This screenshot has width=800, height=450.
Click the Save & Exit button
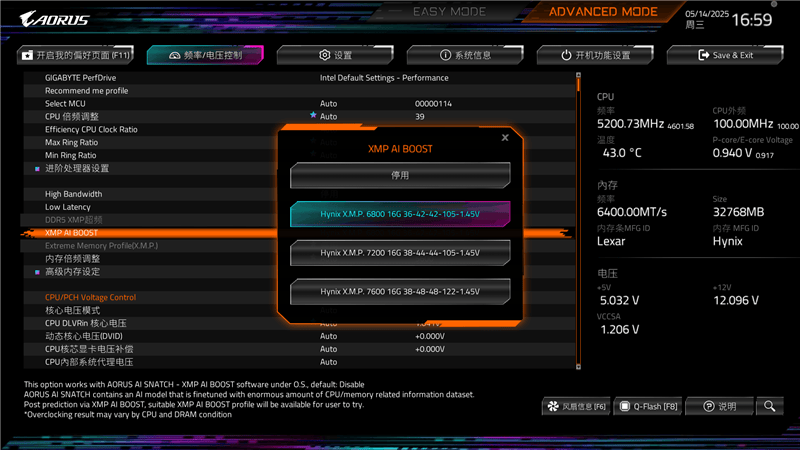[x=725, y=55]
